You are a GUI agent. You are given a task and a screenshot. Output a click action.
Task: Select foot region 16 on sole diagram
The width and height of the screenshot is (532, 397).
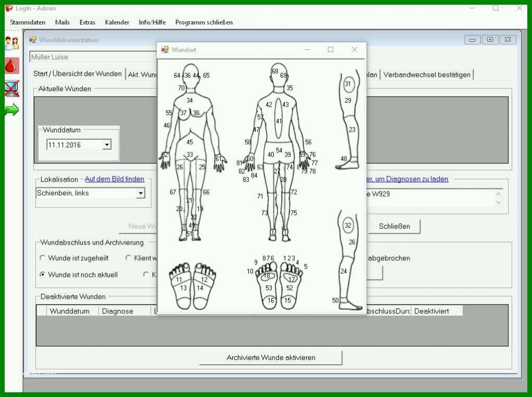tap(271, 300)
